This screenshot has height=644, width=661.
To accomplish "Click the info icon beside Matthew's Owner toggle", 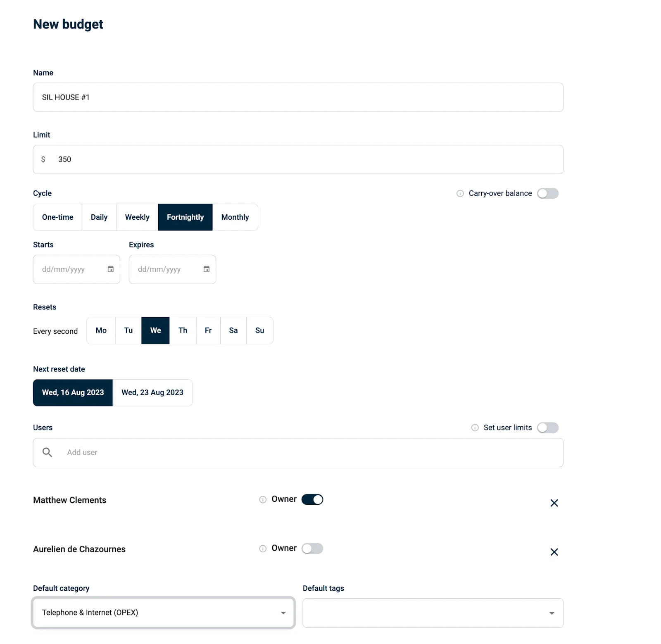I will 262,499.
